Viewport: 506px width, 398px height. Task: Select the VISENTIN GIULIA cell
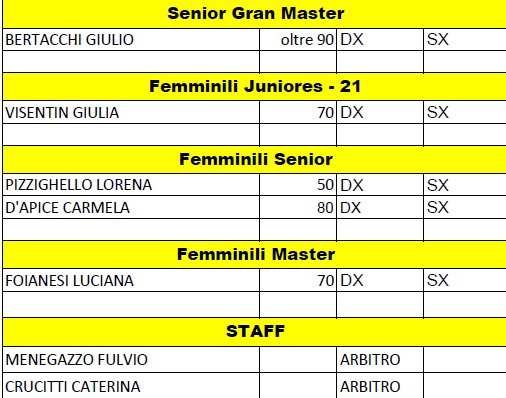tap(131, 112)
